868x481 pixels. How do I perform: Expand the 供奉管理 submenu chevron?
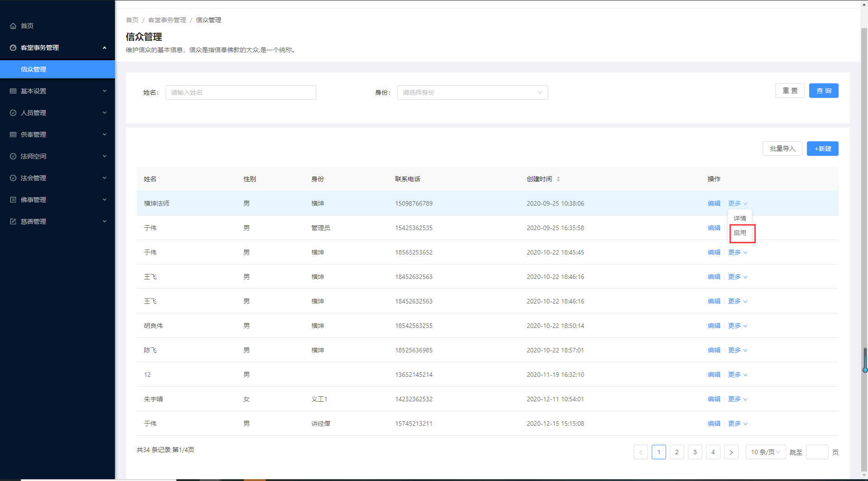point(105,135)
